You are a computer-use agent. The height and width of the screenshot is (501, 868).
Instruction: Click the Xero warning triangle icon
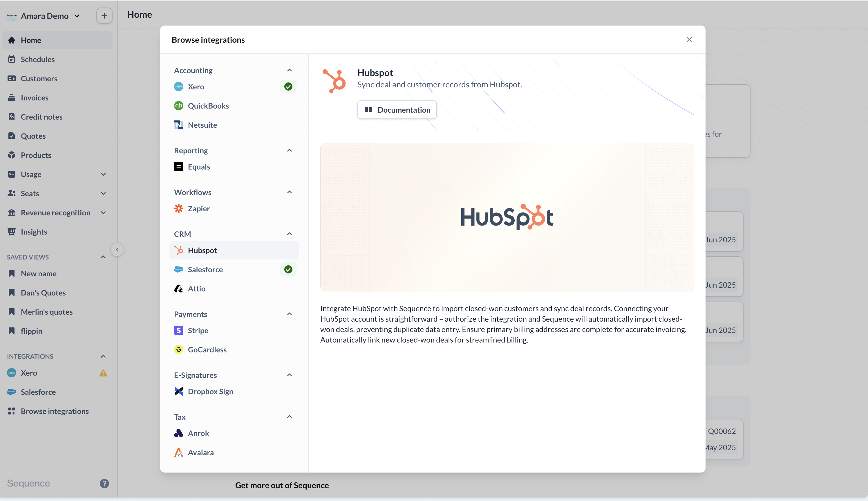pyautogui.click(x=103, y=373)
